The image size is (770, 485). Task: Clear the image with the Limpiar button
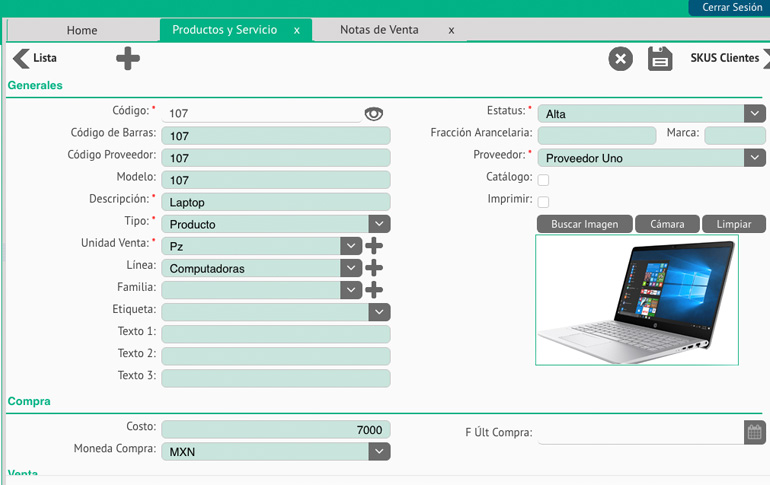pyautogui.click(x=734, y=224)
